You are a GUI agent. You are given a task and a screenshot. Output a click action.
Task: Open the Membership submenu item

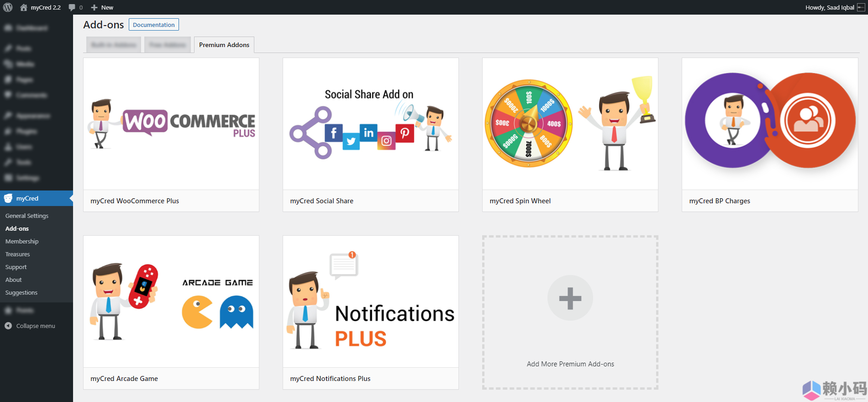pyautogui.click(x=22, y=241)
